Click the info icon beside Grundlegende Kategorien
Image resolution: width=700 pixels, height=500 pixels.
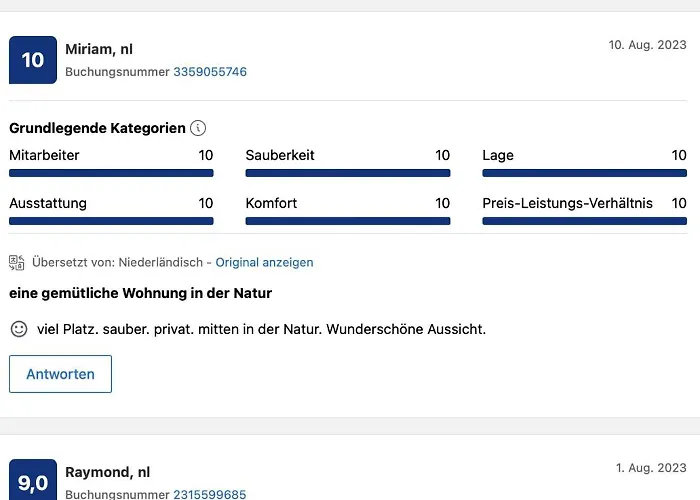tap(198, 128)
